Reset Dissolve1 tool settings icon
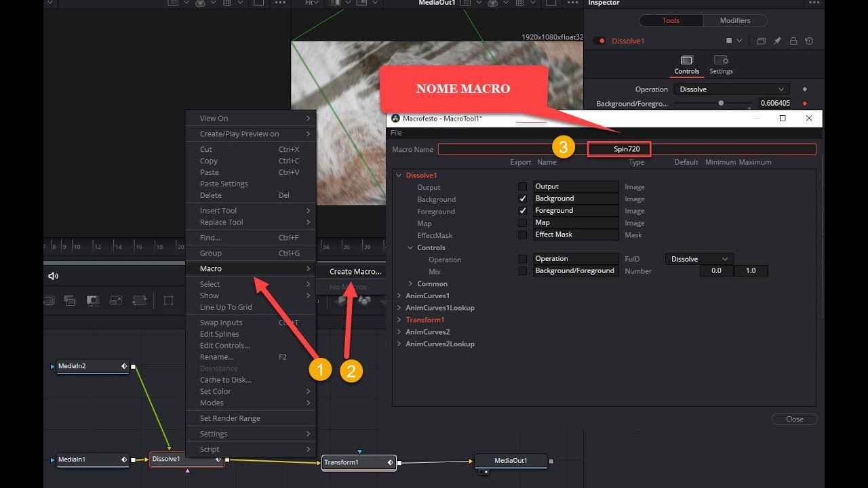The height and width of the screenshot is (488, 868). [809, 41]
